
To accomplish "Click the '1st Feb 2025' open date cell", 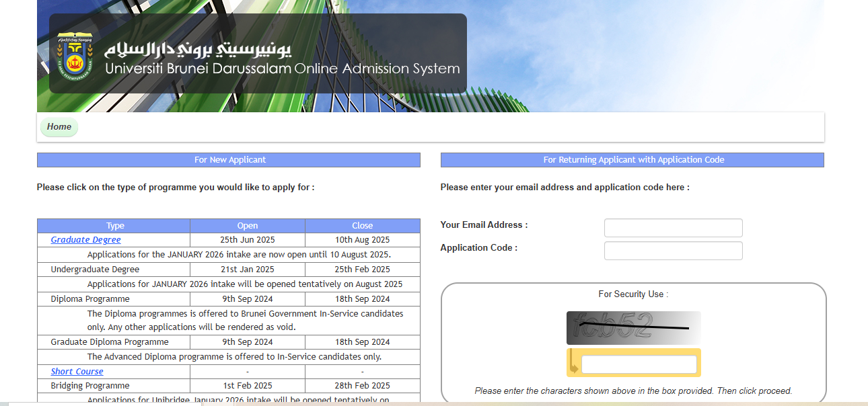I will click(x=248, y=386).
